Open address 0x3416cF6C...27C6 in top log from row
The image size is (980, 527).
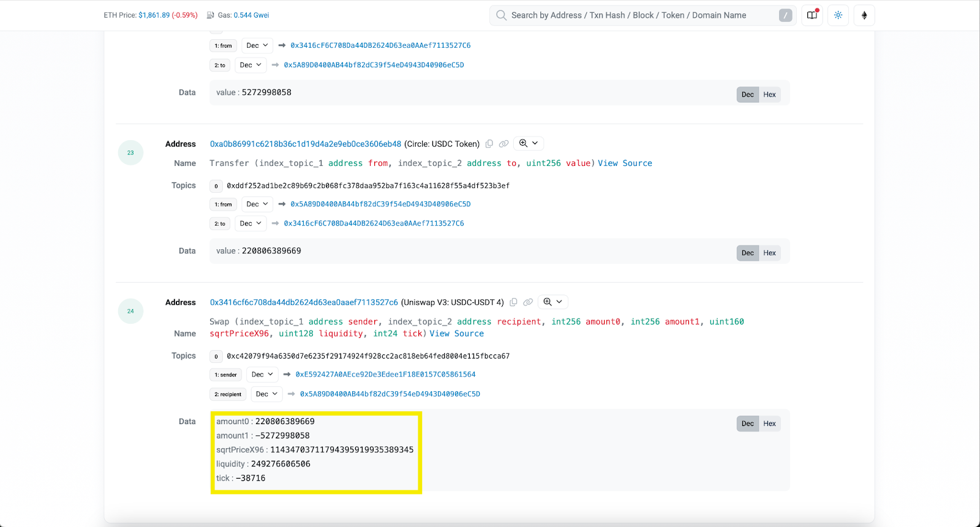click(x=380, y=45)
